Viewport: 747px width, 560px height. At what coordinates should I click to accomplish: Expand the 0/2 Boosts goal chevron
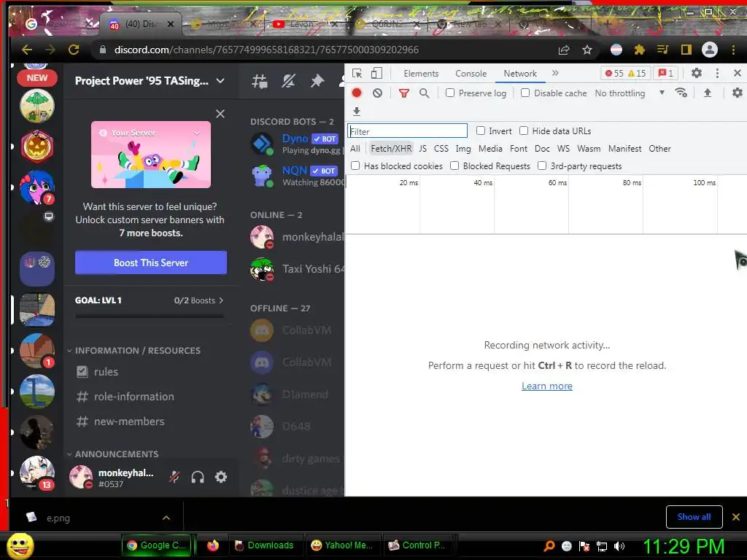(220, 300)
